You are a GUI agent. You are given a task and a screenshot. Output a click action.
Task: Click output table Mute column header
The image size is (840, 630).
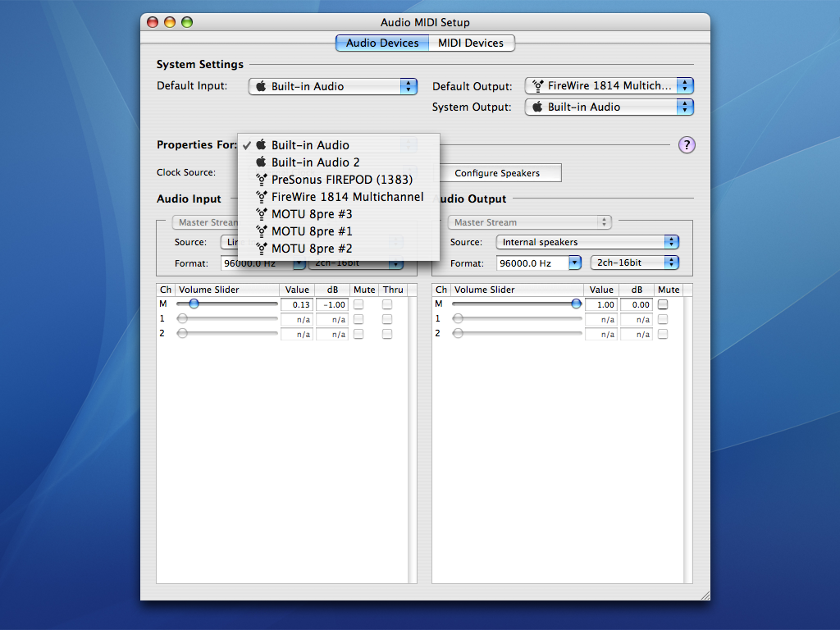(x=669, y=290)
